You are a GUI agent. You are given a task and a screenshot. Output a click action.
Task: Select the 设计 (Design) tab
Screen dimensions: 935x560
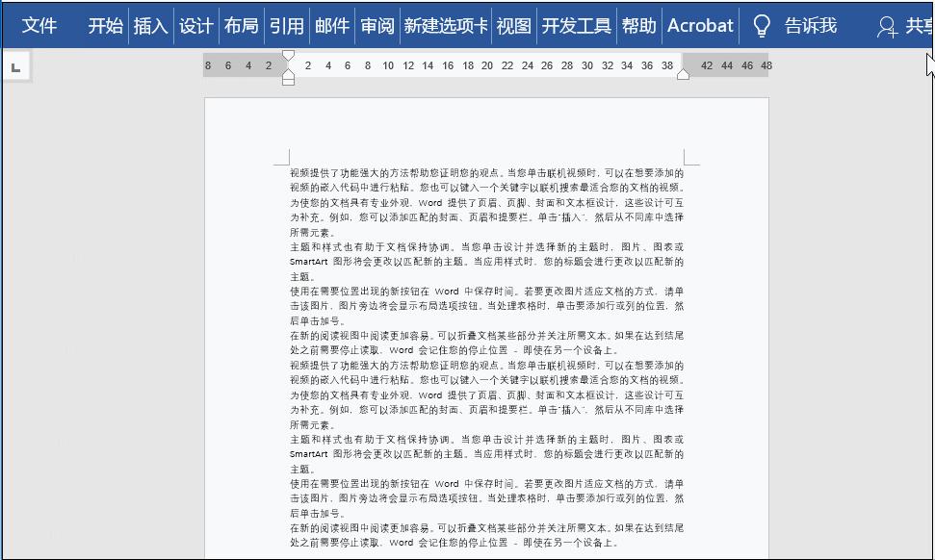pyautogui.click(x=195, y=26)
